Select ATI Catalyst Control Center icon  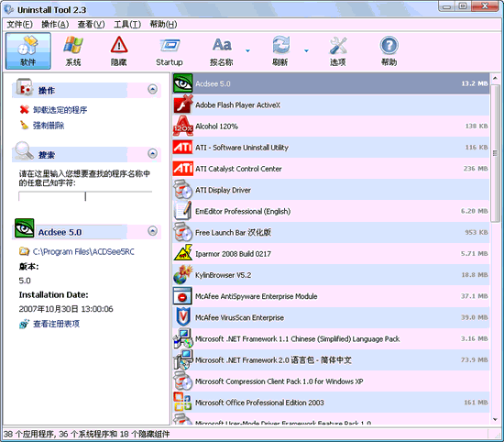tap(183, 169)
